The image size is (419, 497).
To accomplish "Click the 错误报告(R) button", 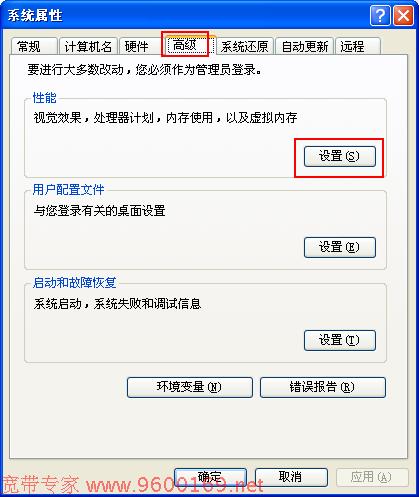I will click(323, 387).
